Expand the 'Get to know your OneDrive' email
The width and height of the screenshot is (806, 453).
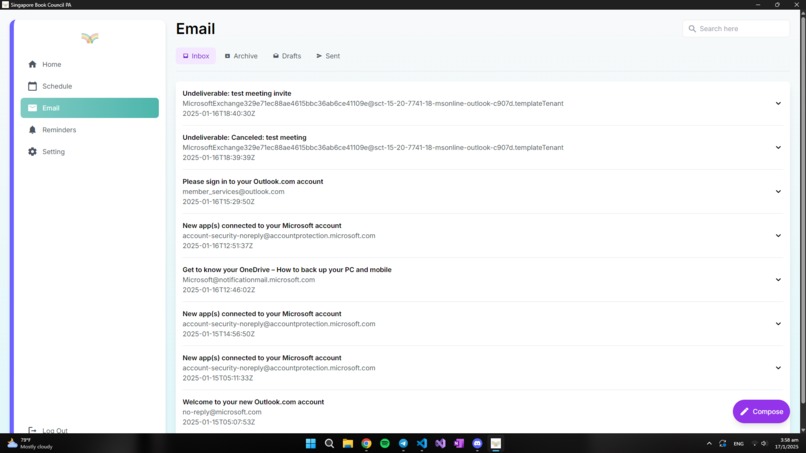[x=778, y=280]
